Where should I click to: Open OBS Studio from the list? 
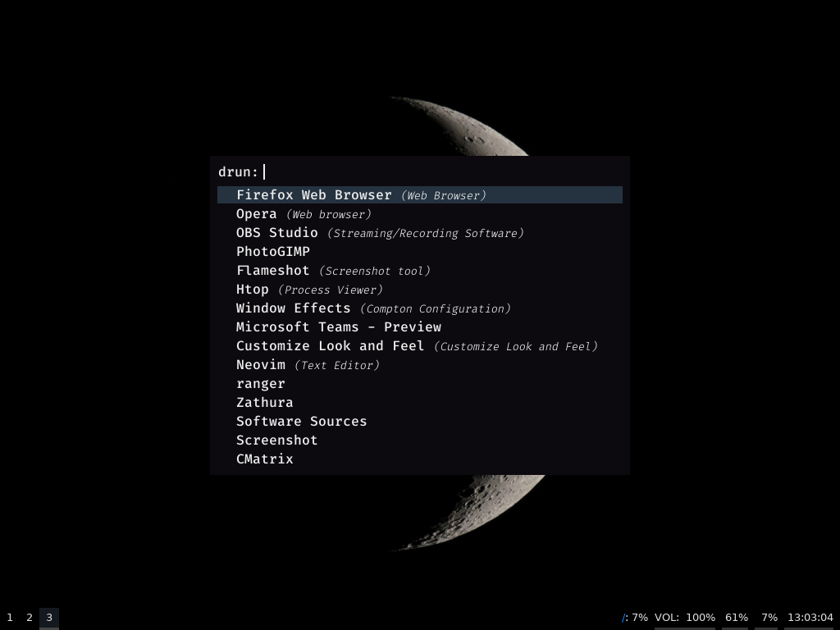(x=419, y=232)
